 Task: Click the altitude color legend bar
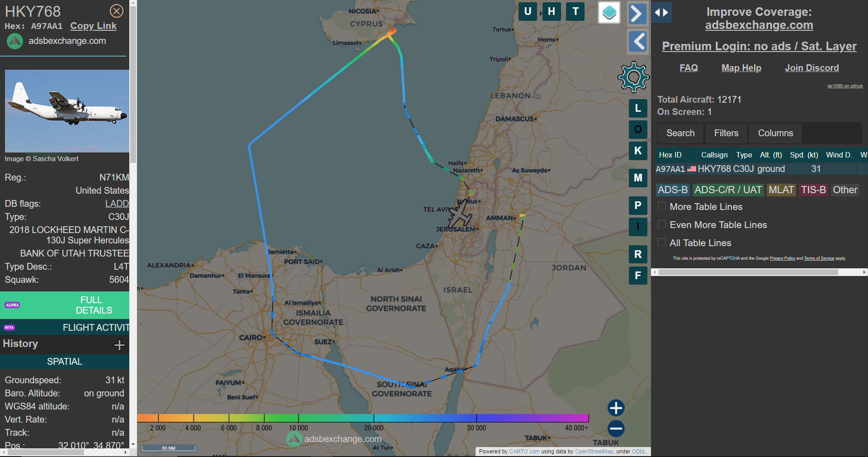tap(363, 418)
